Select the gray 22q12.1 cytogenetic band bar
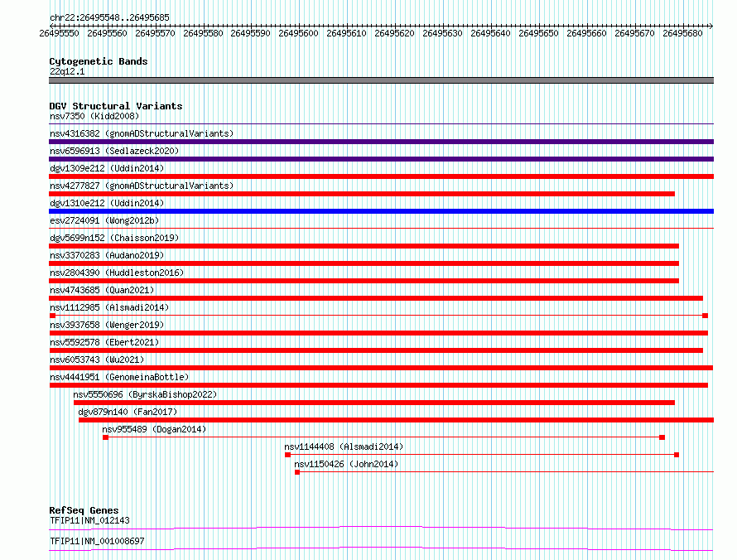The image size is (737, 560). [x=381, y=80]
